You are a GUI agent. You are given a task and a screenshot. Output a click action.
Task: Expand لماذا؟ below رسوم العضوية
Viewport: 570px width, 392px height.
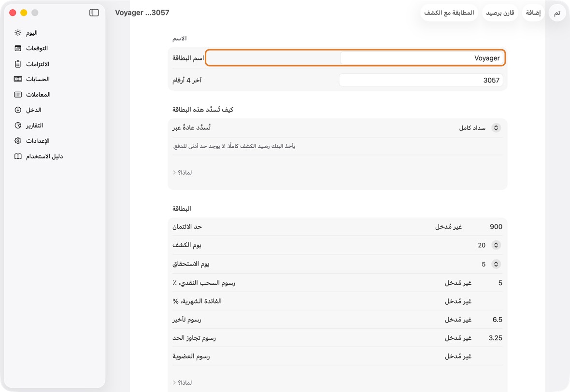pos(182,382)
